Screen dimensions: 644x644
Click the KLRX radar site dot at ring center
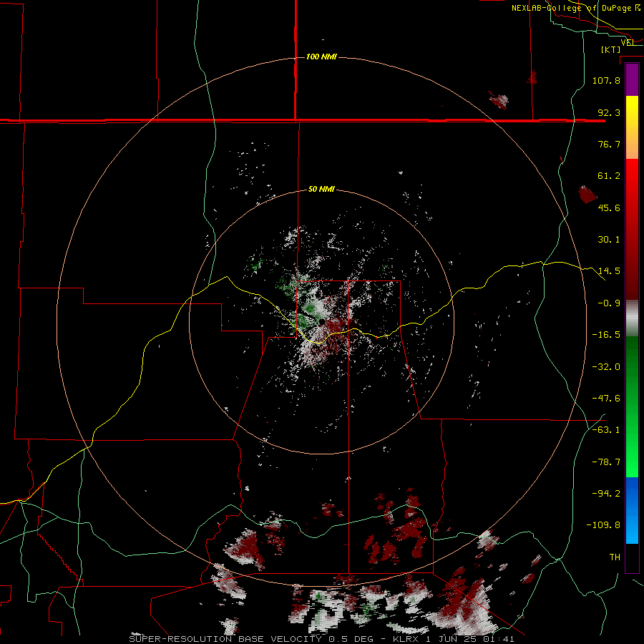(x=322, y=322)
